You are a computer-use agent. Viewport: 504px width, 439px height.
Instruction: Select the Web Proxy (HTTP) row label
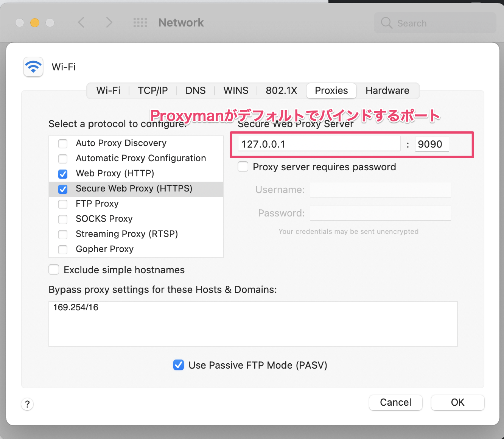115,173
